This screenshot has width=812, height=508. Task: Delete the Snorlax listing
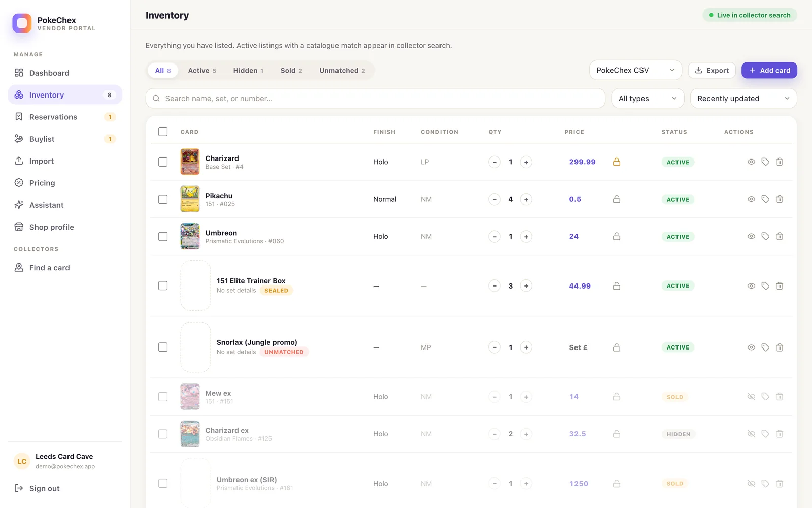(780, 347)
